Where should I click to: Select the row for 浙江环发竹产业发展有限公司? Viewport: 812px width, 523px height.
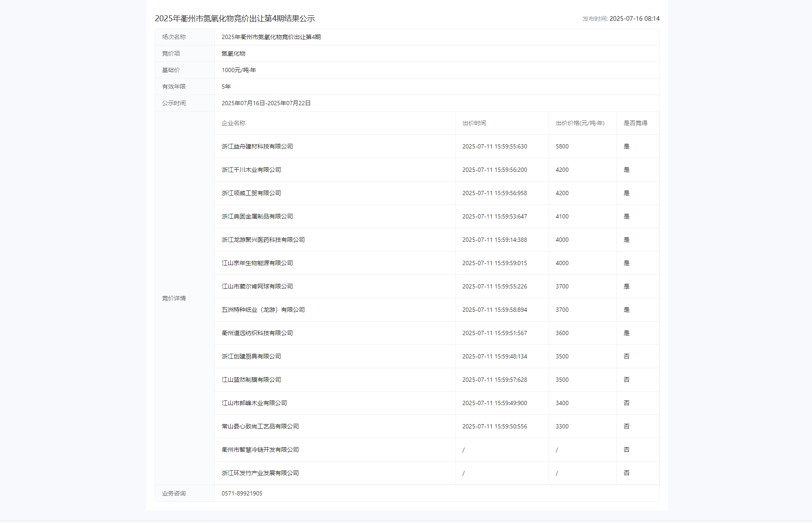pyautogui.click(x=260, y=473)
